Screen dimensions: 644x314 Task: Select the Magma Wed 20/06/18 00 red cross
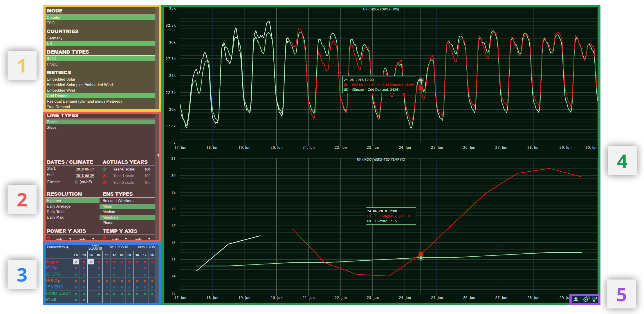point(99,262)
